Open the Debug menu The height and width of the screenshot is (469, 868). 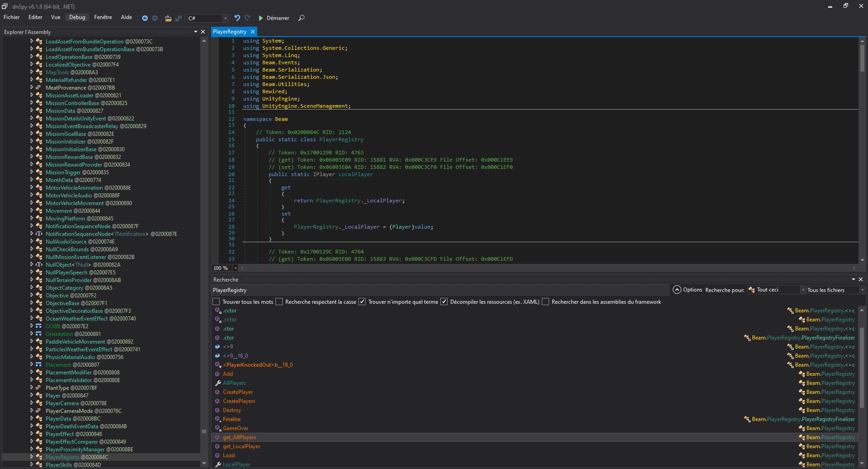click(x=77, y=17)
